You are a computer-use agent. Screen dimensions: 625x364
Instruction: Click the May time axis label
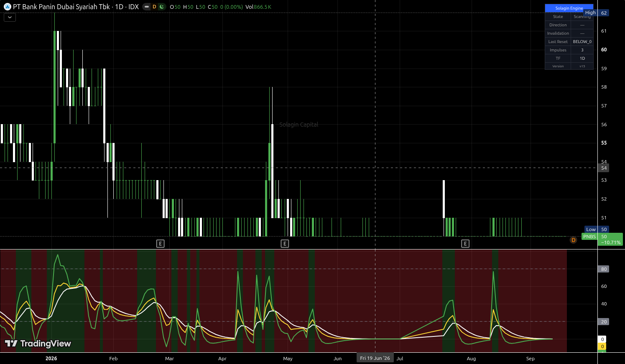pyautogui.click(x=288, y=359)
